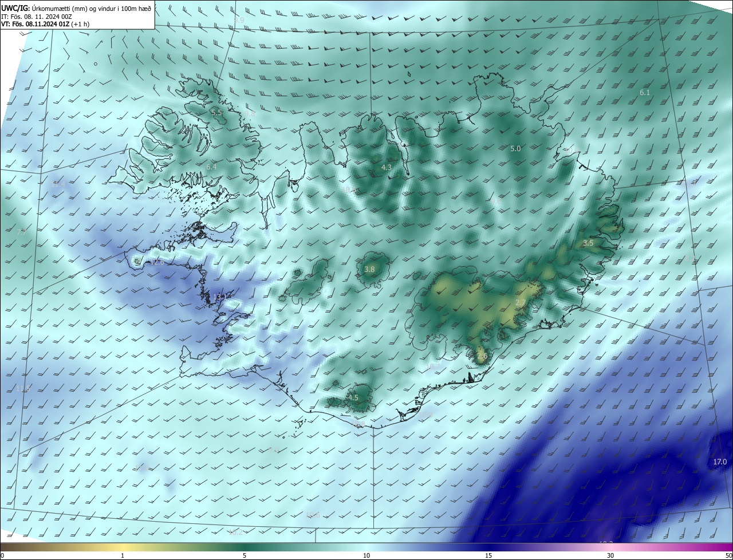Click the legend tick label 0
This screenshot has height=560, width=733.
[2, 556]
